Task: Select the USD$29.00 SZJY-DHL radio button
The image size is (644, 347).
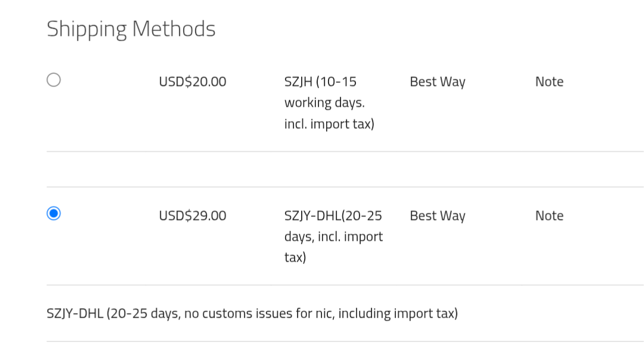Action: [x=54, y=213]
